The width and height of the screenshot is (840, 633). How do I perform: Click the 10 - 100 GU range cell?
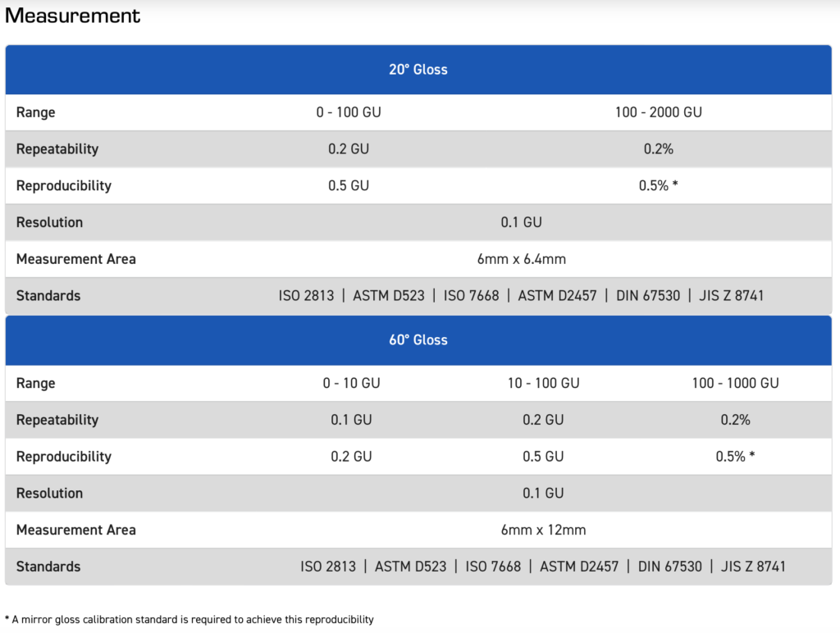click(543, 383)
